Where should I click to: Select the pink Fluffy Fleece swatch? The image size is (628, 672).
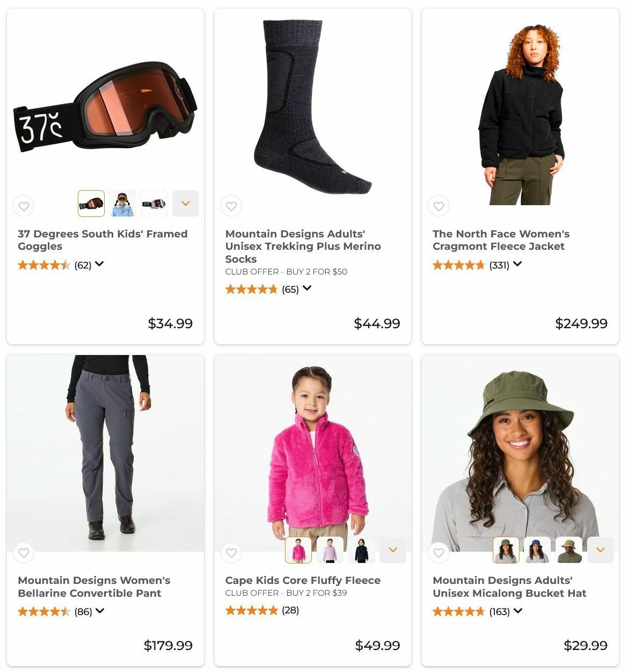[298, 550]
